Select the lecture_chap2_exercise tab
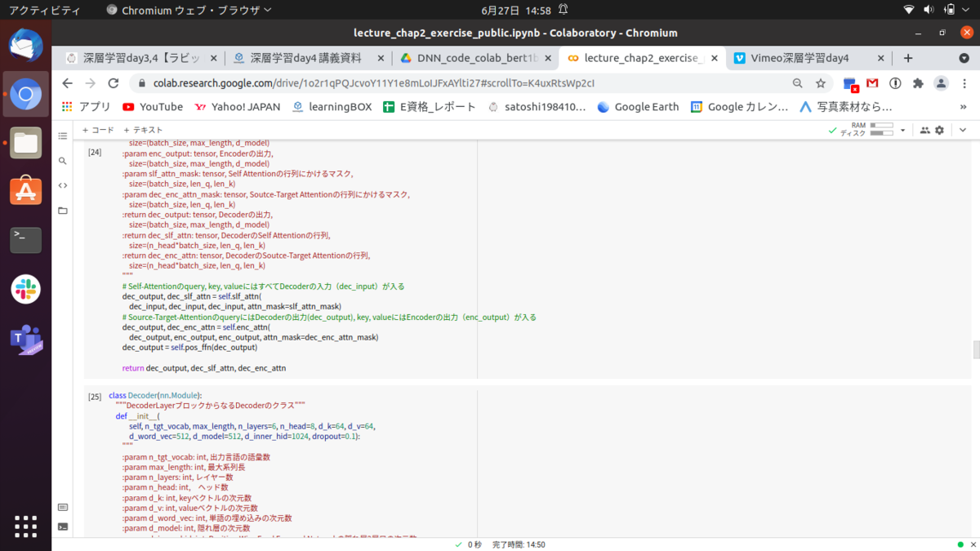The width and height of the screenshot is (980, 551). [643, 58]
